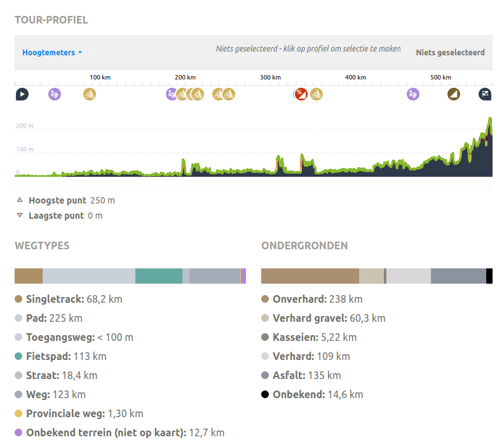Select the cyclist marker beside the red gradient icon
This screenshot has height=442, width=504.
[x=317, y=95]
